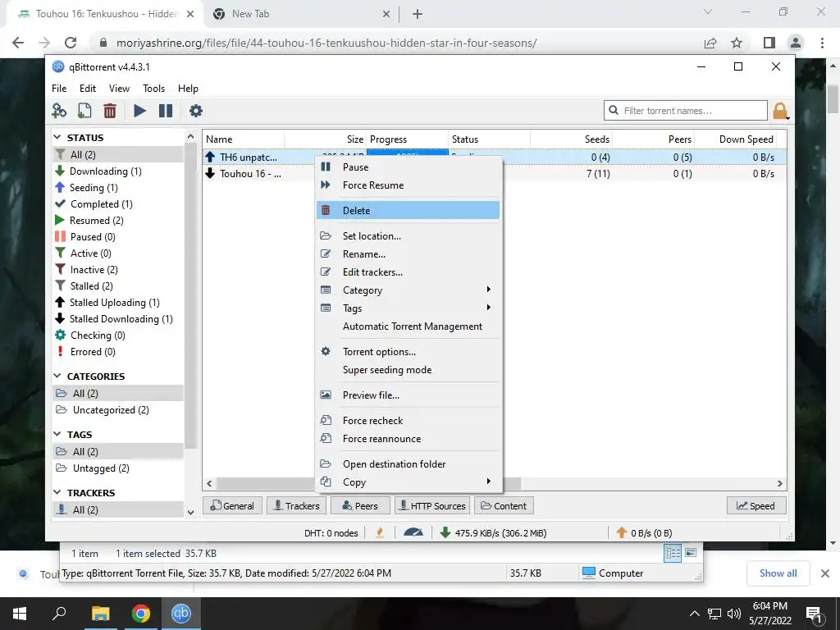Show hidden system tray icons chevron
Screen dimensions: 840x630
tap(694, 614)
